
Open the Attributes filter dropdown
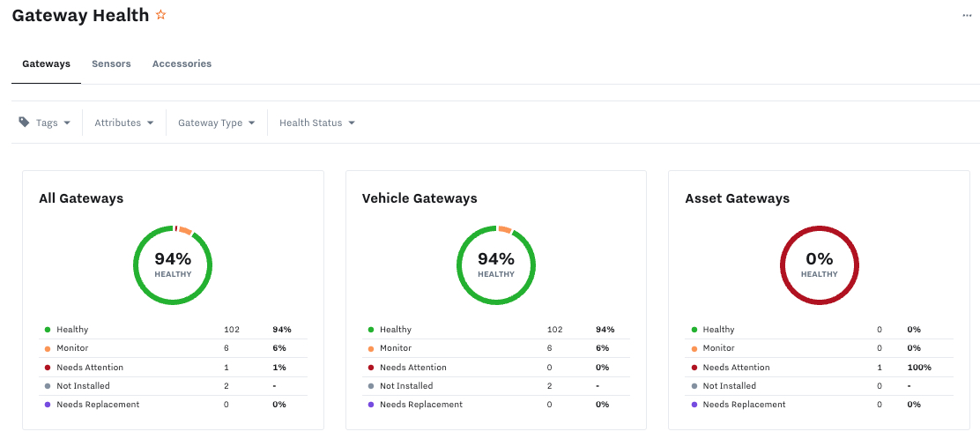click(123, 123)
